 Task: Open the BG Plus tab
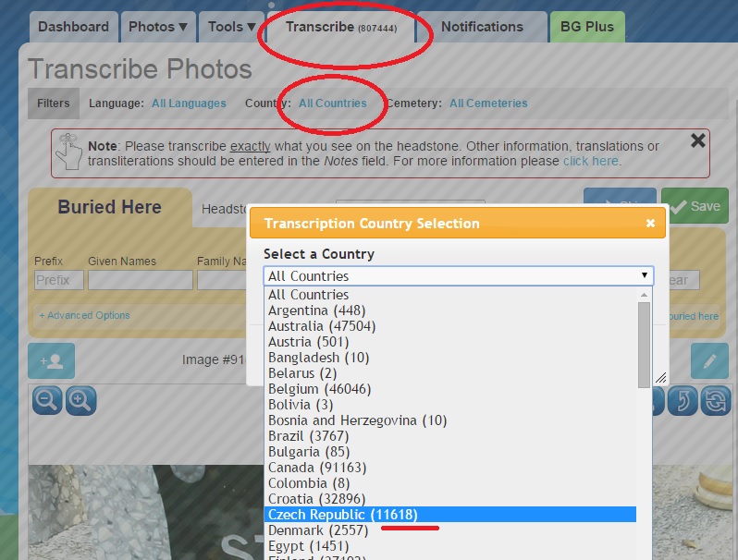tap(586, 27)
